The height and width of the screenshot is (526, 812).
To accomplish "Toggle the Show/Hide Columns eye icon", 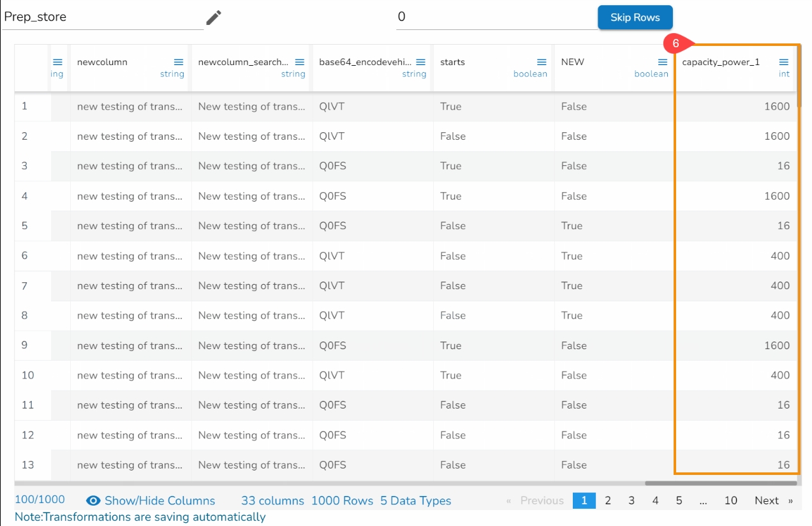I will (x=94, y=501).
